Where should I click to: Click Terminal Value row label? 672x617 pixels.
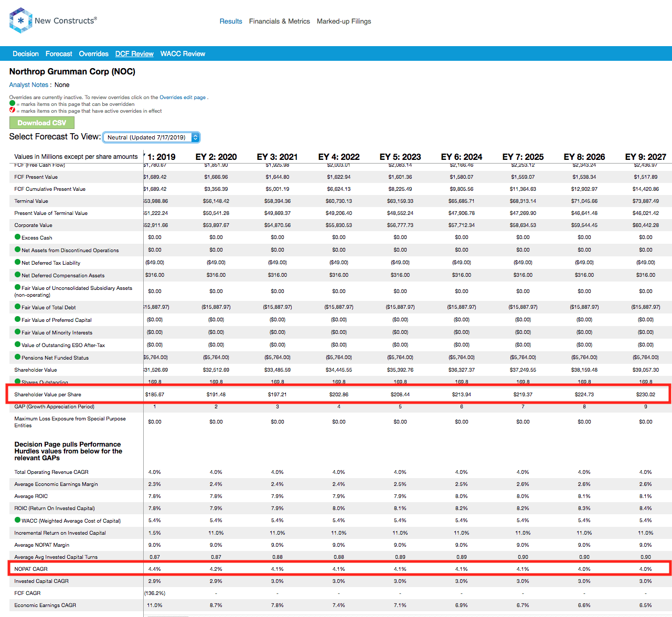31,201
